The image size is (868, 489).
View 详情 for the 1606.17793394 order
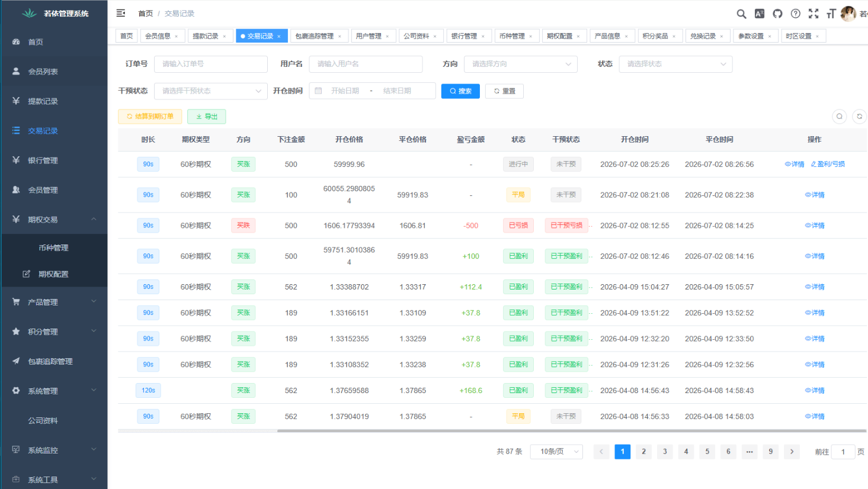click(815, 226)
